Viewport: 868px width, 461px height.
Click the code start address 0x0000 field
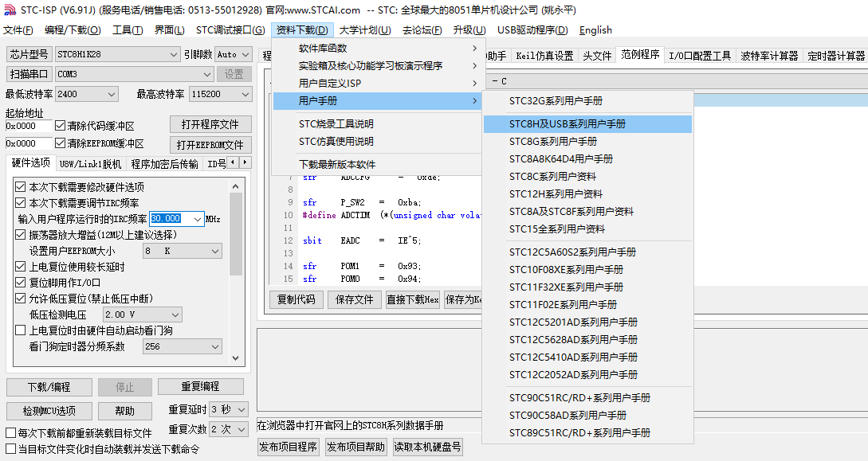coord(28,126)
